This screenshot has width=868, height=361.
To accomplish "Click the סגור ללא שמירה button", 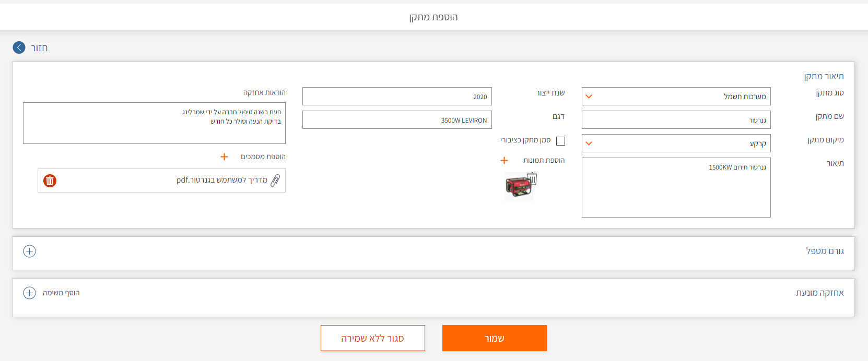I will (372, 338).
